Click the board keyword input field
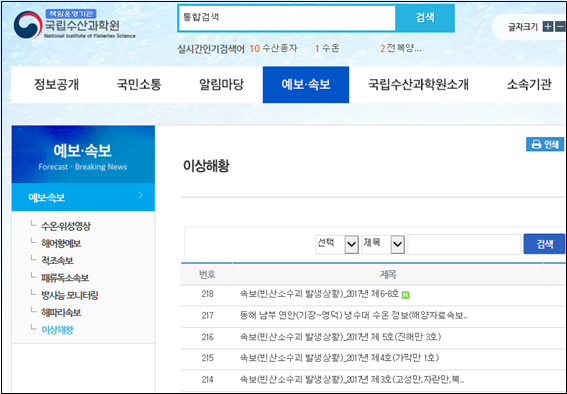Screen dimensions: 567x394 pos(464,244)
